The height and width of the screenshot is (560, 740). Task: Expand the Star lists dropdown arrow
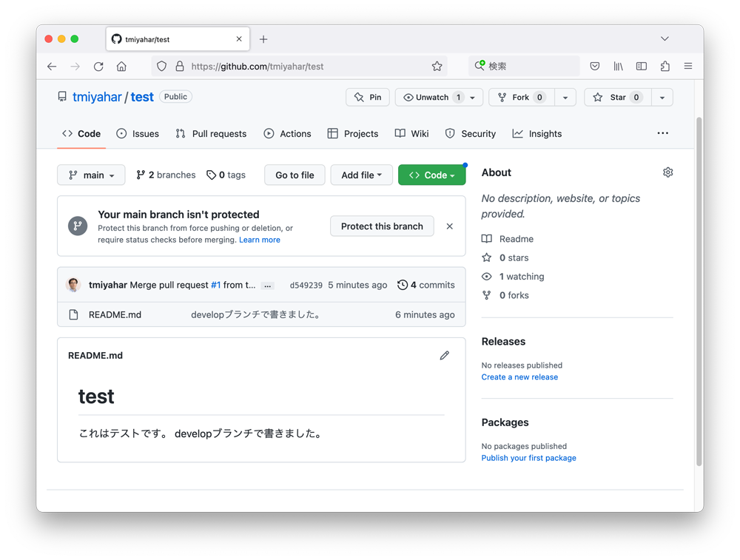click(x=662, y=97)
